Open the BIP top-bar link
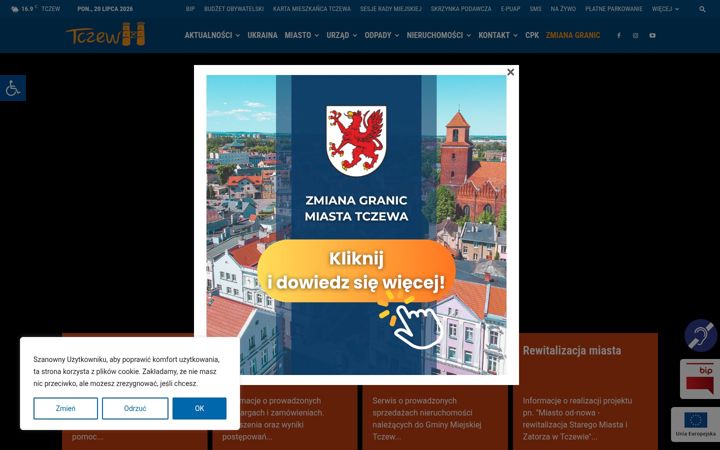720x450 pixels. point(190,9)
